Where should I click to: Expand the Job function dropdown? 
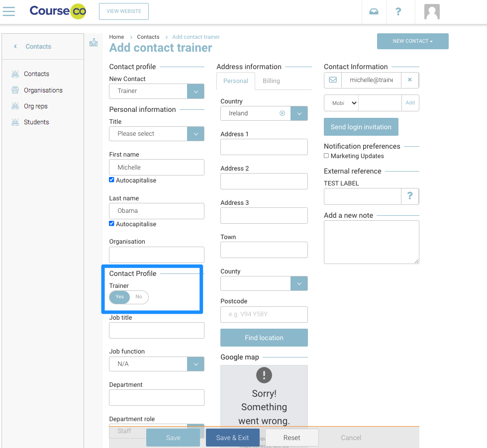point(195,364)
